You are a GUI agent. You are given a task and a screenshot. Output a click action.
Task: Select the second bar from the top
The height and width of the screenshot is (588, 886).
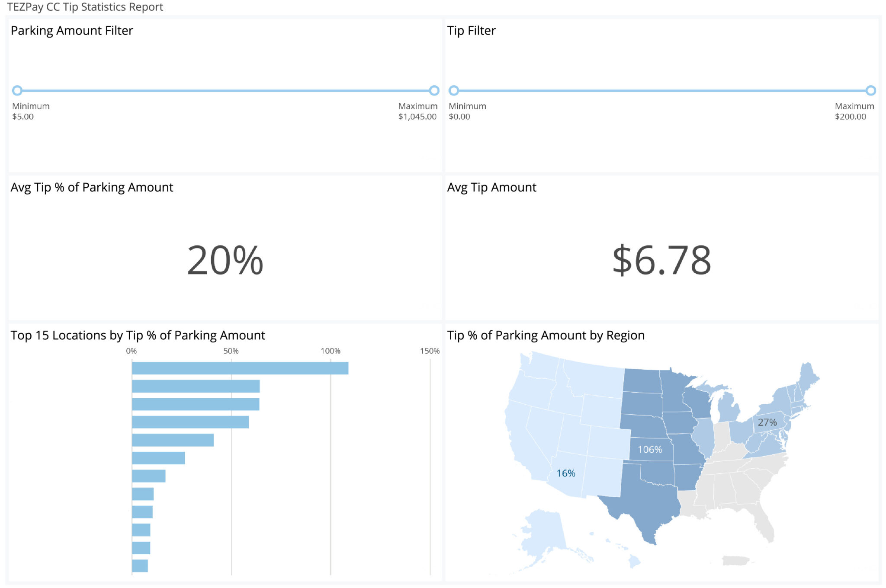point(196,386)
